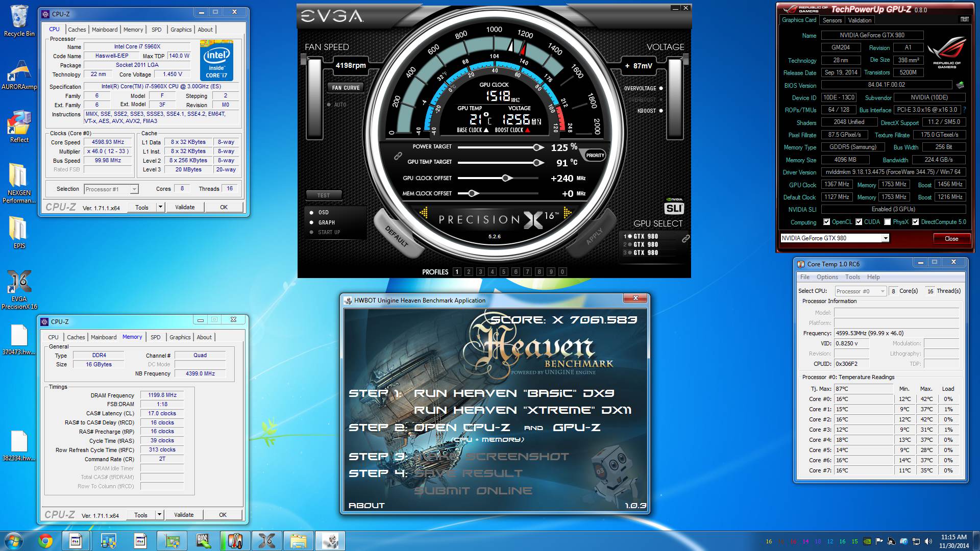Open the BIOS tool in the taskbar
The width and height of the screenshot is (980, 551).
[203, 541]
